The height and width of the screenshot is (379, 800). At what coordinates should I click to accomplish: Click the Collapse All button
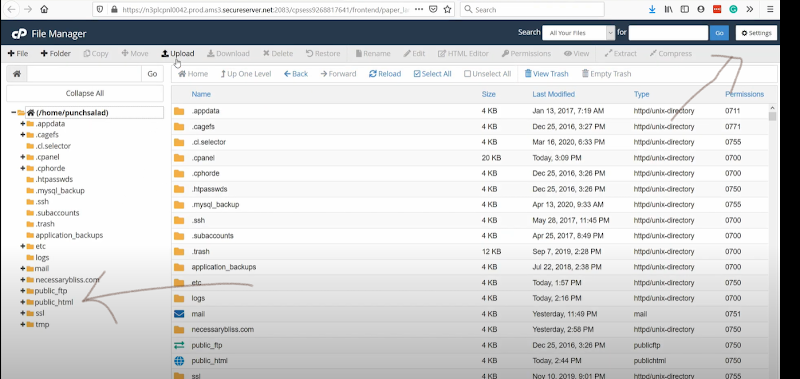coord(85,93)
